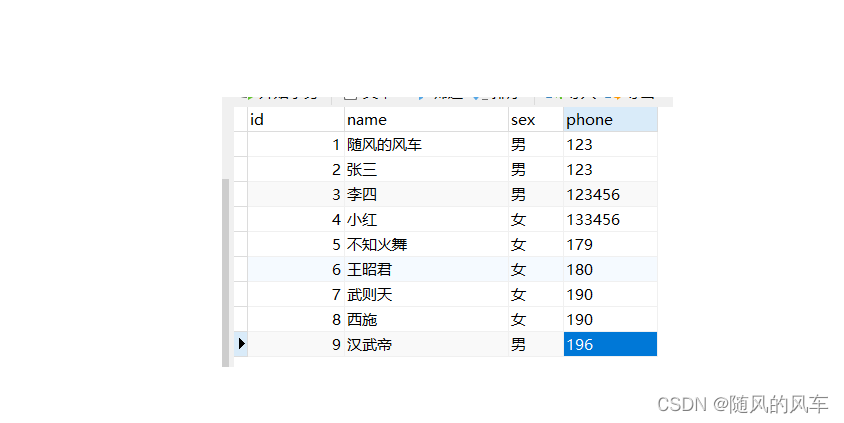The width and height of the screenshot is (844, 423).
Task: Click sex cell '女' in 不知火舞's row
Action: [536, 244]
